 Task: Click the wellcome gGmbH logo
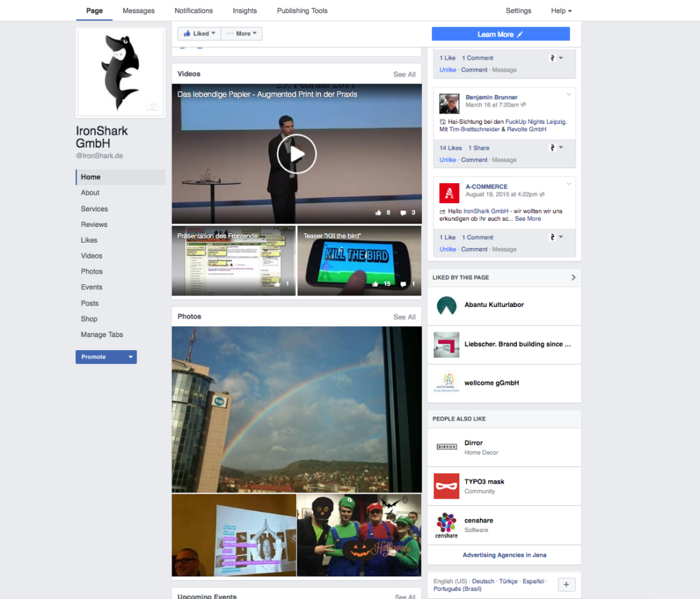446,383
